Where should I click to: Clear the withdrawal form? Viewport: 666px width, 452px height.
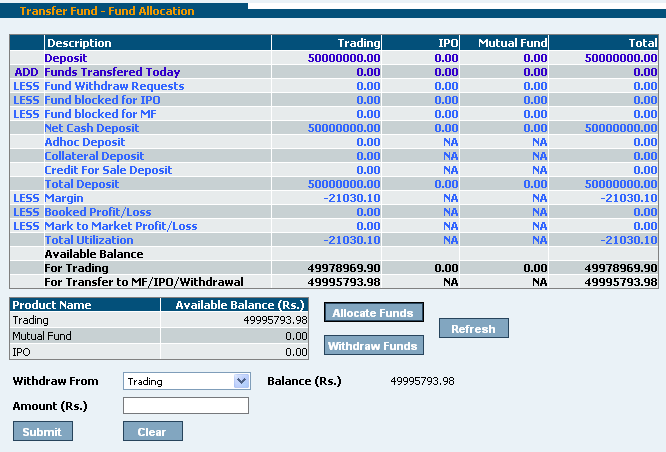pyautogui.click(x=152, y=432)
